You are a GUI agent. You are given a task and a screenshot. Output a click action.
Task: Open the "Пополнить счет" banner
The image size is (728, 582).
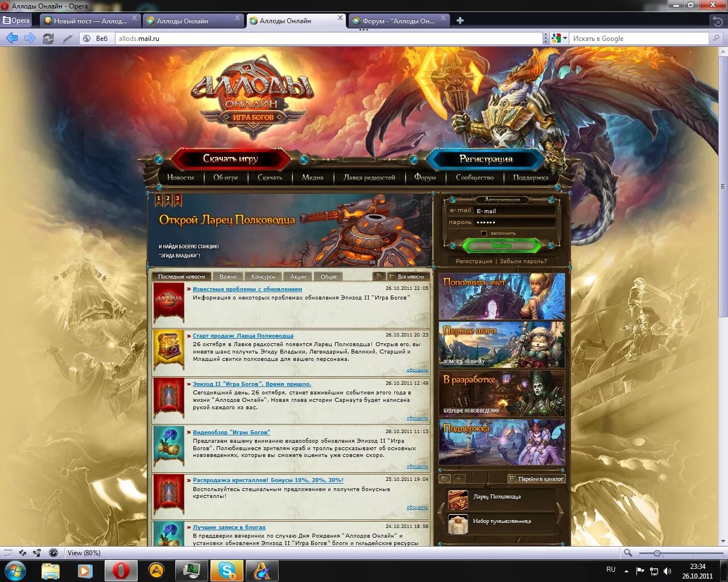coord(502,296)
